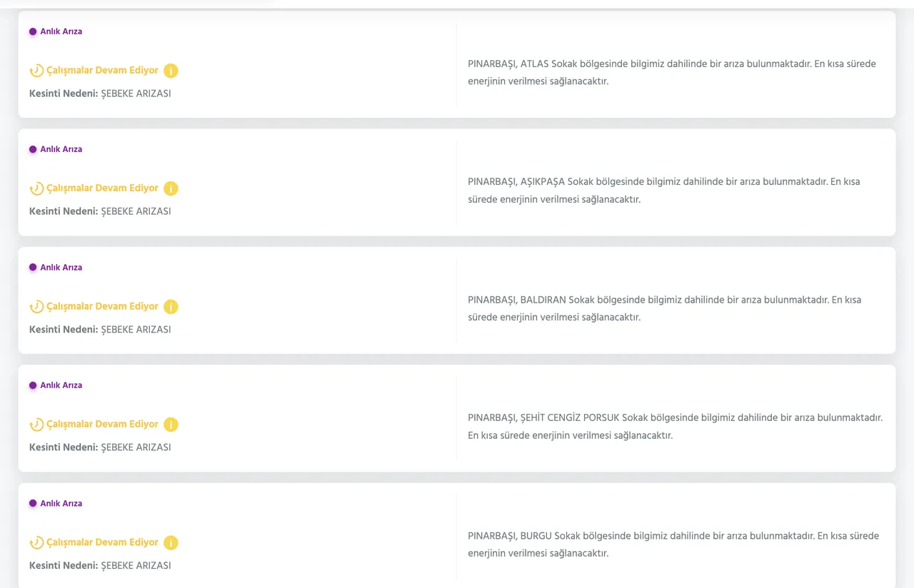914x588 pixels.
Task: Select the ŞEHİT CENGİZ PORSUK outage description
Action: [675, 426]
